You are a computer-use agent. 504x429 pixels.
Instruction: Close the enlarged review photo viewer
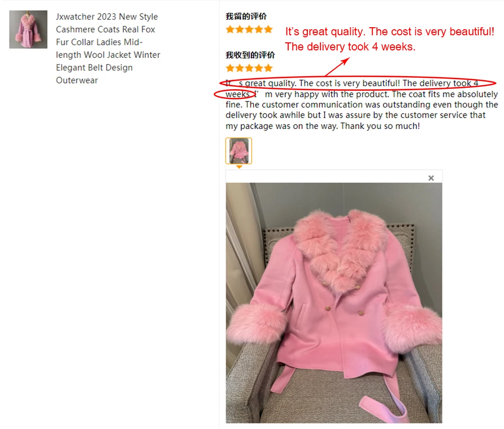431,178
